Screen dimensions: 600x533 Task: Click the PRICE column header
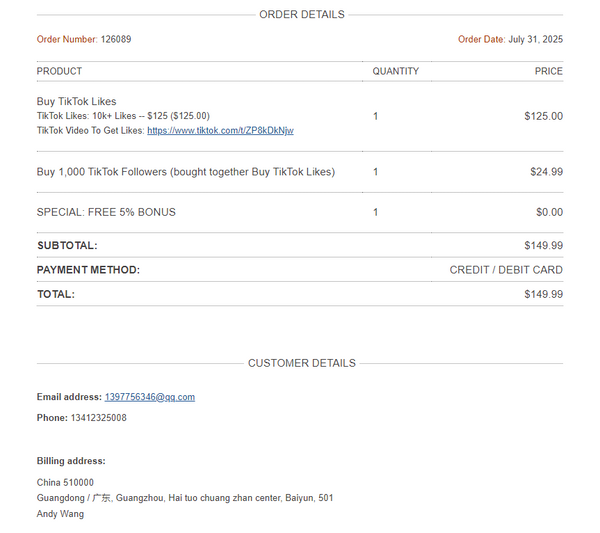(549, 71)
